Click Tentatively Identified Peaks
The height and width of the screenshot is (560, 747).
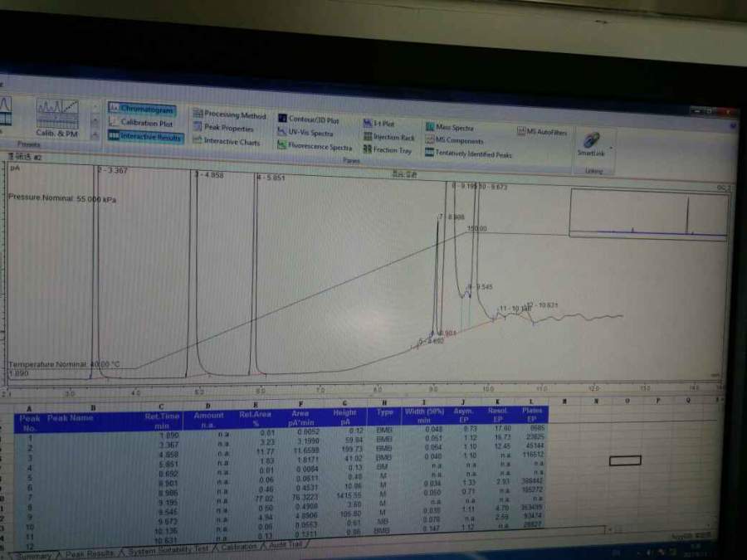click(x=468, y=153)
